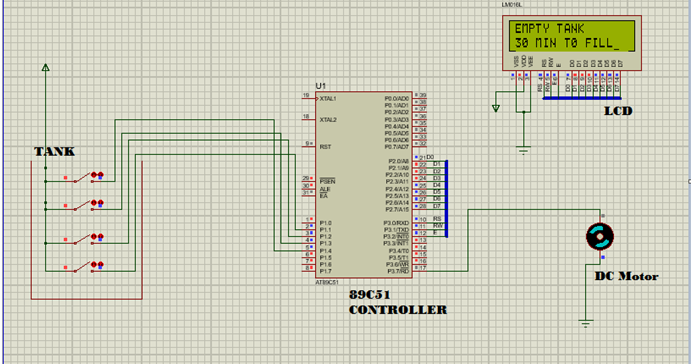This screenshot has width=694, height=364.
Task: Click the 89C51 CONTROLLER label
Action: coord(397,302)
